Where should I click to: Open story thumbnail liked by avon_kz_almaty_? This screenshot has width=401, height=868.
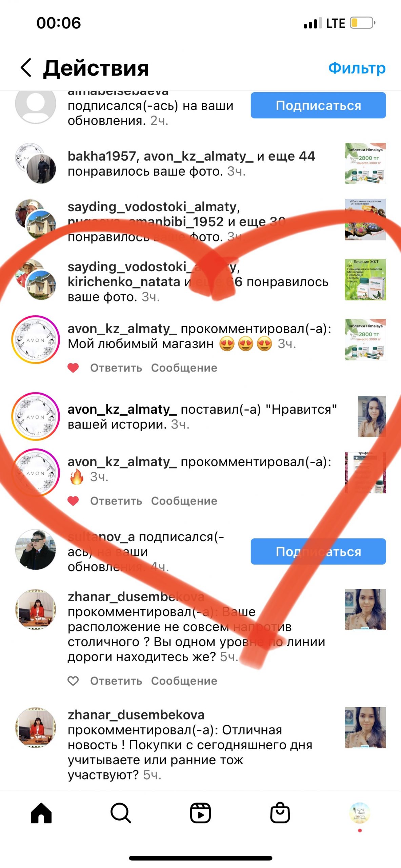pos(372,416)
